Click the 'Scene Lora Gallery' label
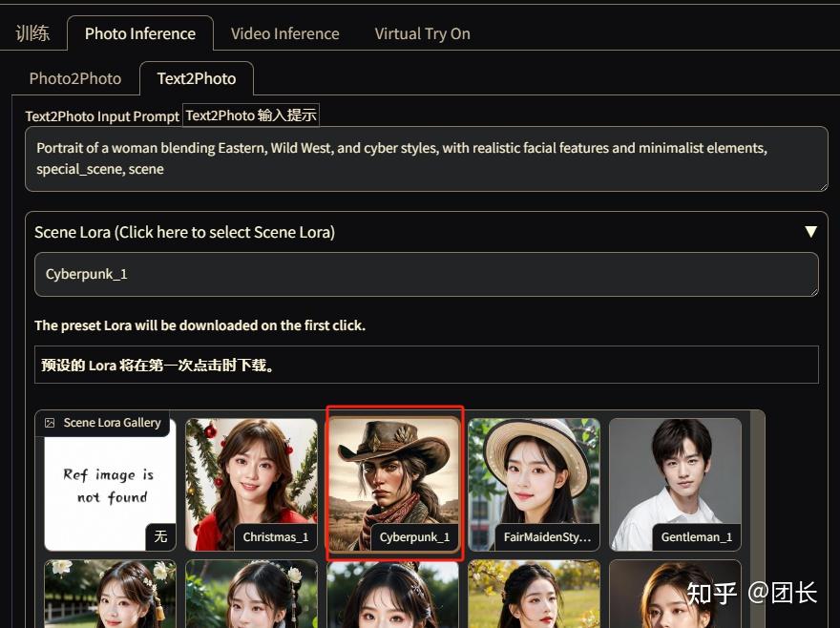The height and width of the screenshot is (628, 840). pyautogui.click(x=112, y=423)
